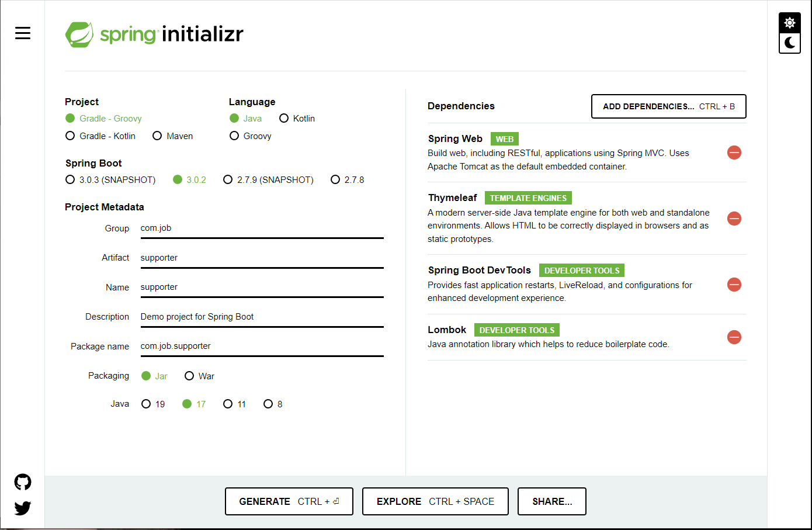Screen dimensions: 812x530
Task: Select Spring Boot 3.0.2
Action: click(189, 180)
